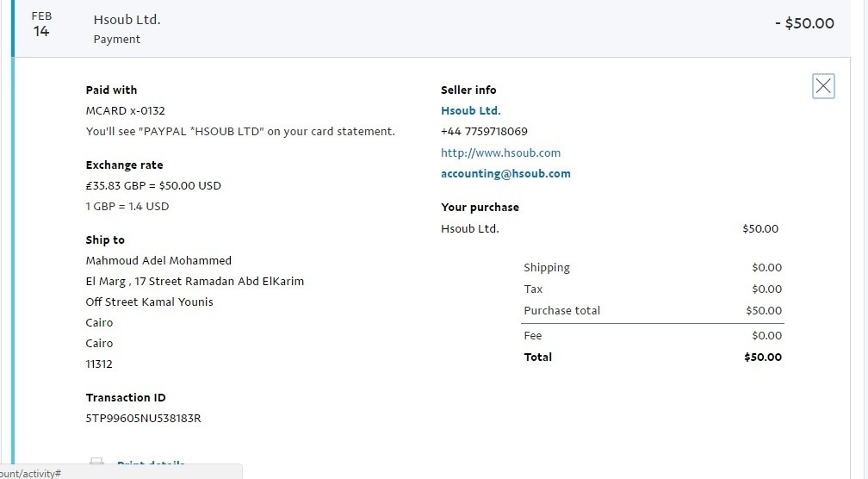
Task: Click the - $50.00 amount in header
Action: click(803, 24)
